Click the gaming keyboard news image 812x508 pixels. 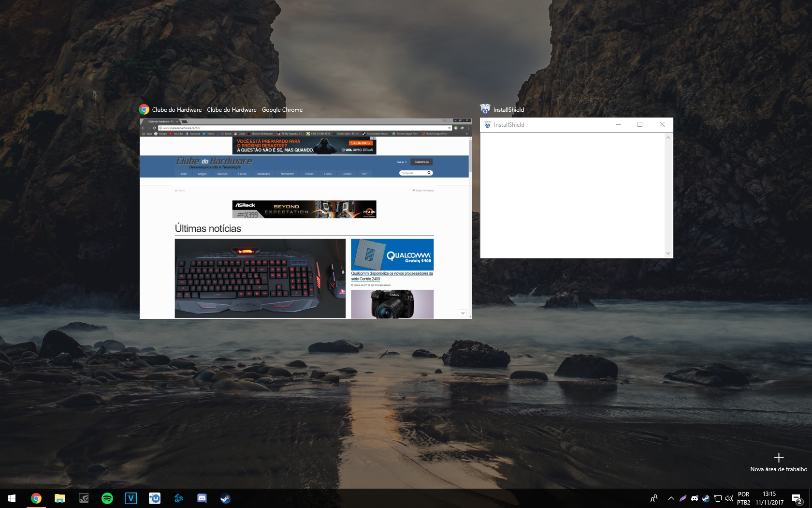tap(260, 278)
